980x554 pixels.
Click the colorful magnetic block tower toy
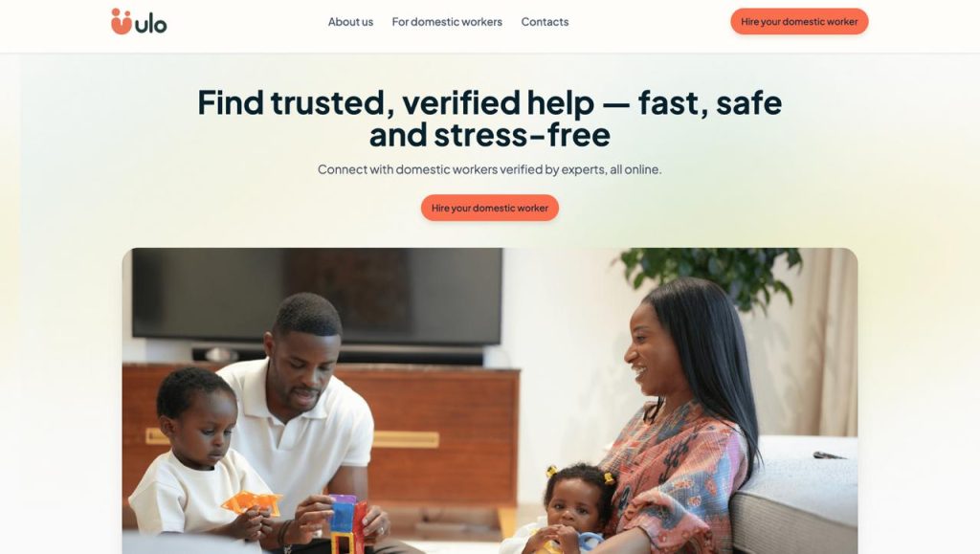click(347, 524)
